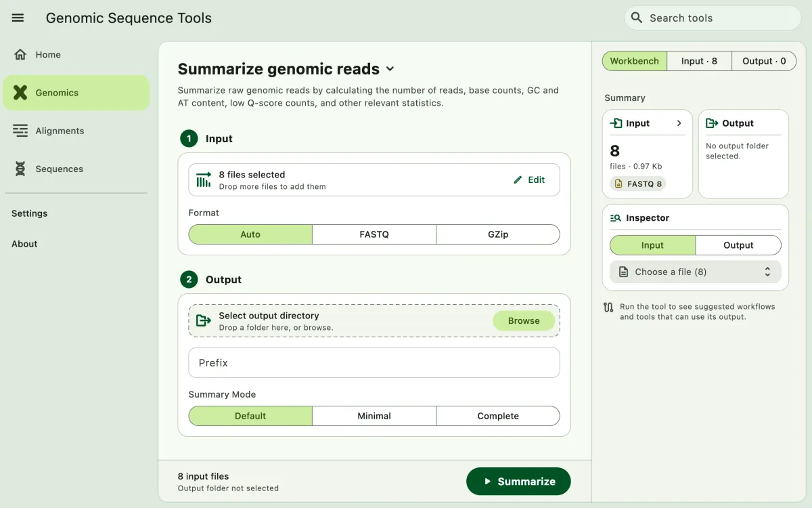Image resolution: width=812 pixels, height=508 pixels.
Task: Click the 8 files selected text
Action: 252,175
